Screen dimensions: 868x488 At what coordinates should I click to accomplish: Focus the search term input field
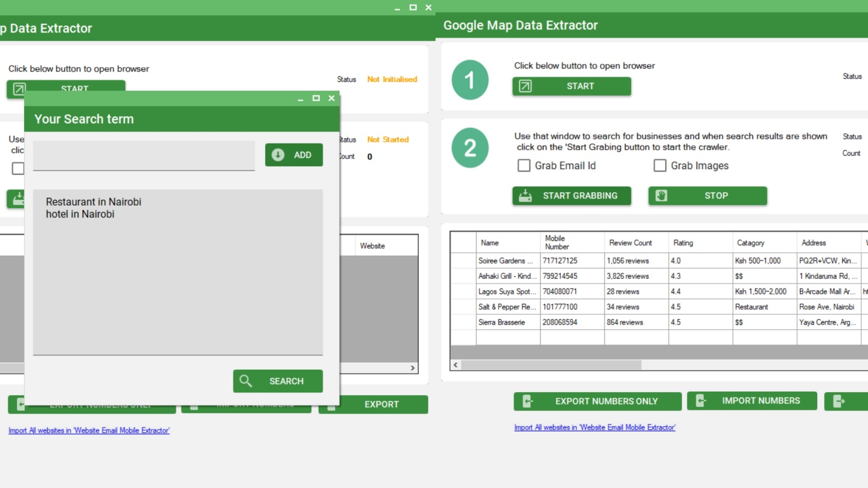point(144,155)
